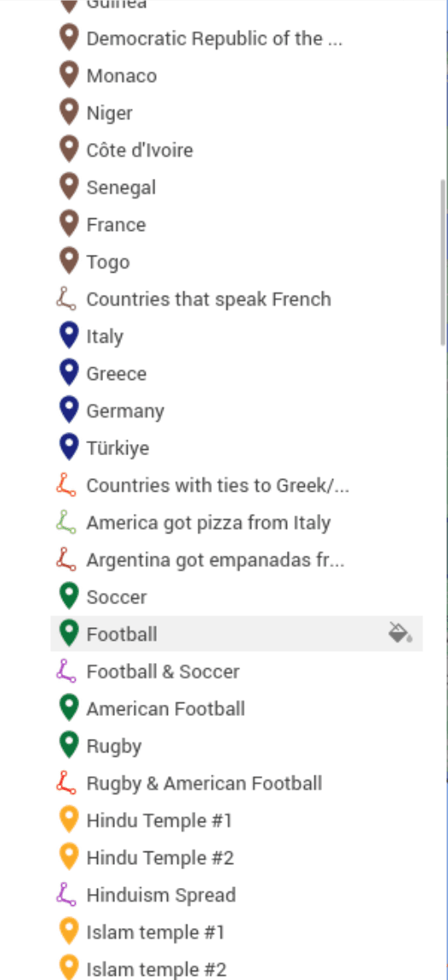The height and width of the screenshot is (980, 448).
Task: Click the navy pin icon next to Italy
Action: [69, 336]
